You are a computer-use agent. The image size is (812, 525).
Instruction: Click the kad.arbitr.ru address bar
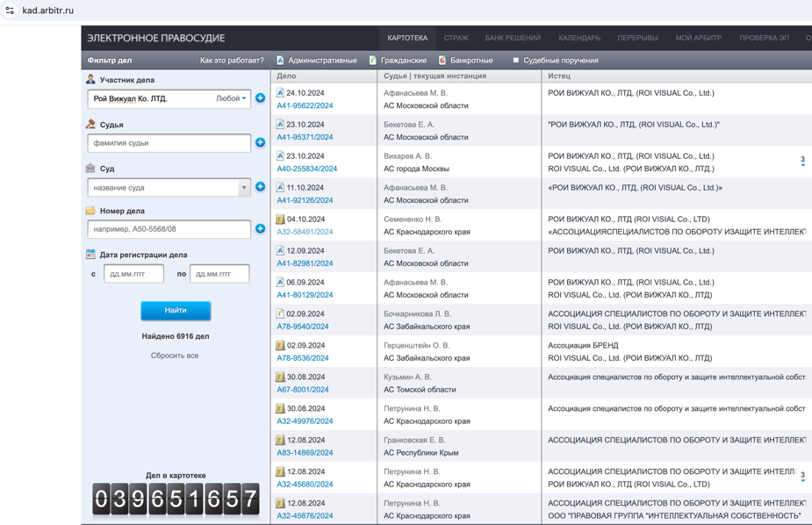47,11
